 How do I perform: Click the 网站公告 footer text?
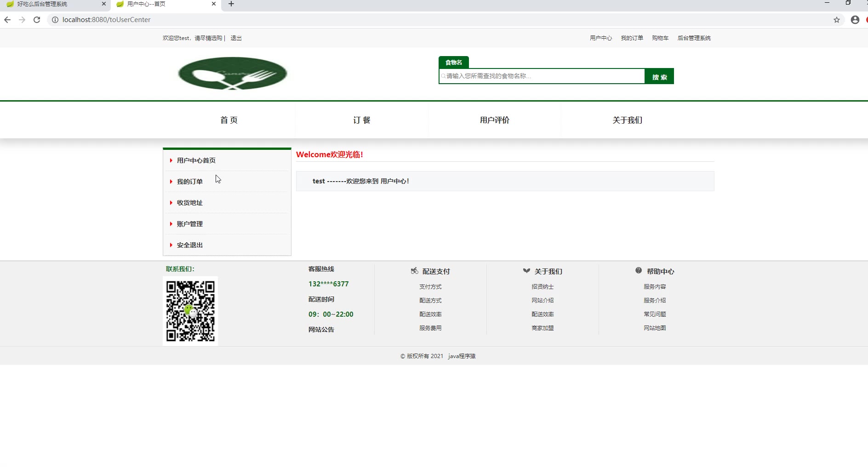tap(321, 330)
